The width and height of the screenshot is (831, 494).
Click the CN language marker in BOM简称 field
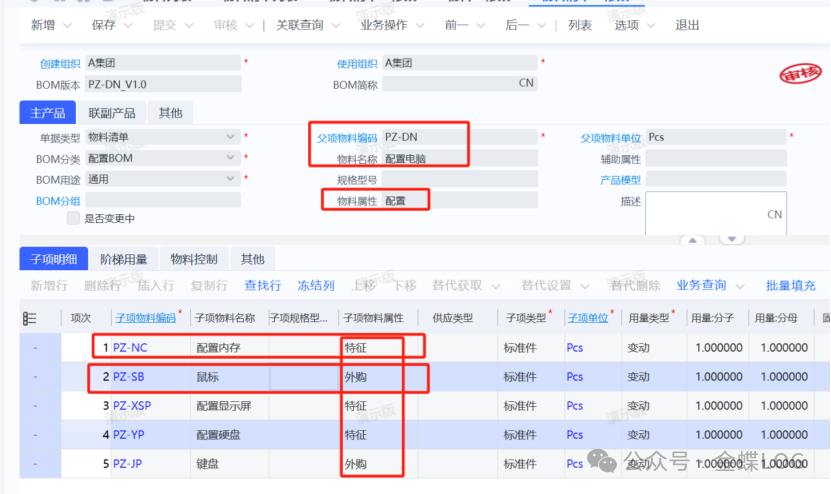click(526, 84)
